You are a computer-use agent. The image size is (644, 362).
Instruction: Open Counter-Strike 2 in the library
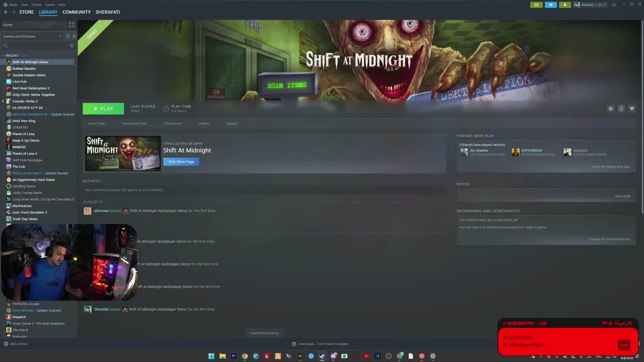tap(25, 101)
